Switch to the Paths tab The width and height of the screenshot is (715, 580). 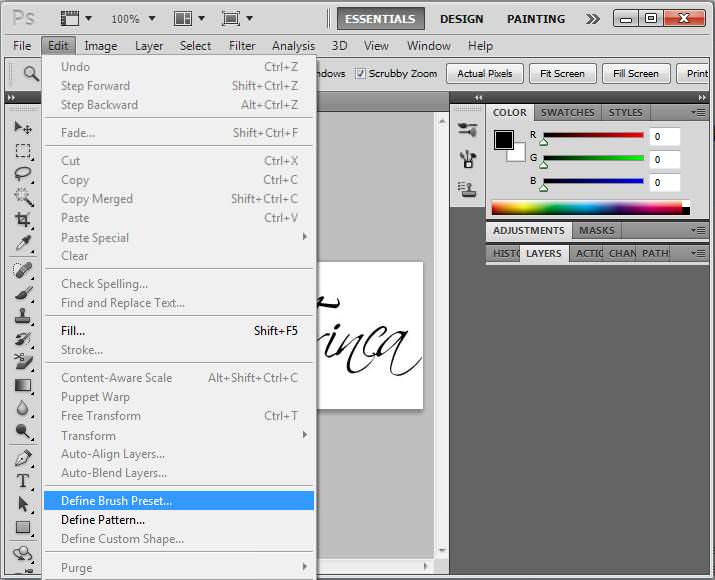(x=655, y=253)
